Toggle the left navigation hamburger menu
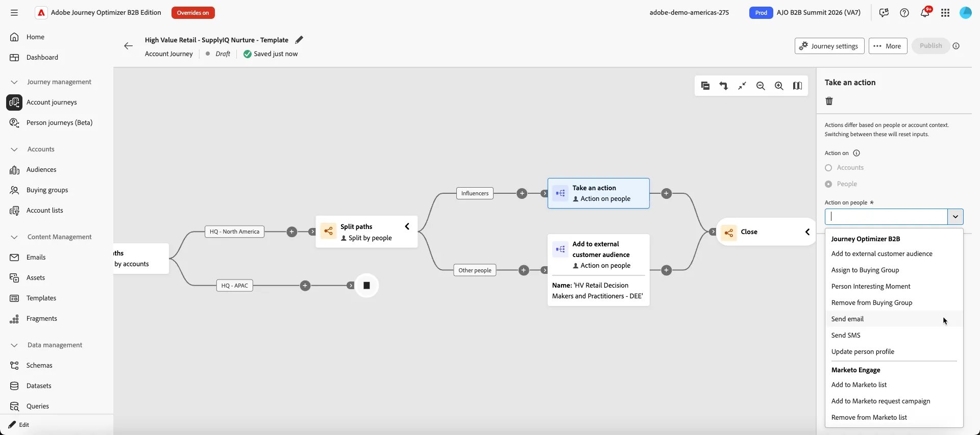This screenshot has height=435, width=980. point(14,13)
